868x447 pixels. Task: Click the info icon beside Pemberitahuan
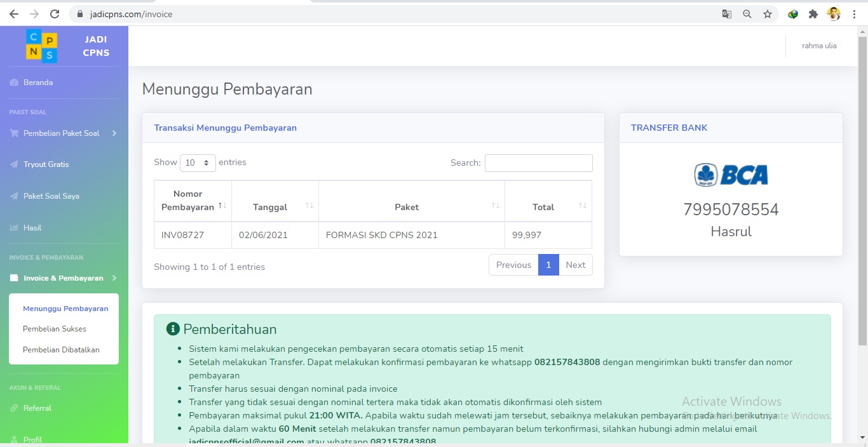172,328
